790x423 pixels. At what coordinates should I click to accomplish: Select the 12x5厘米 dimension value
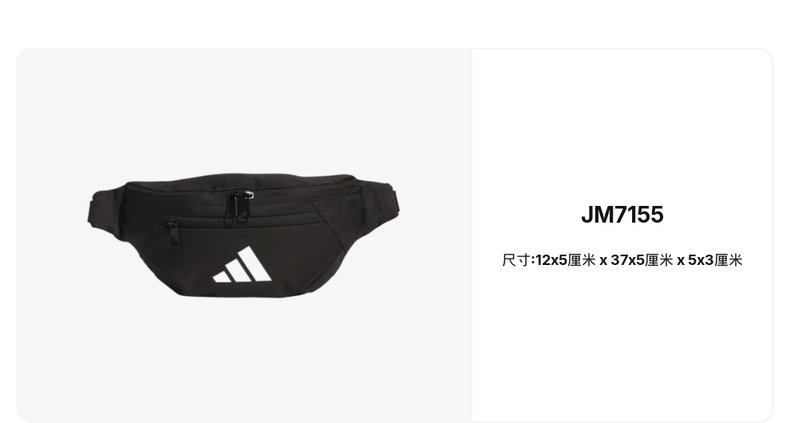coord(565,260)
